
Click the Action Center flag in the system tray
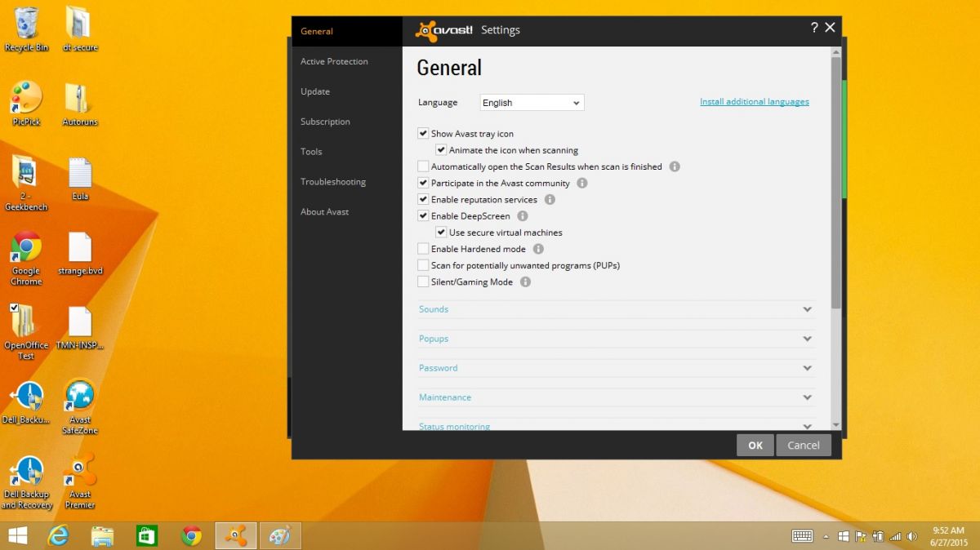pyautogui.click(x=860, y=537)
